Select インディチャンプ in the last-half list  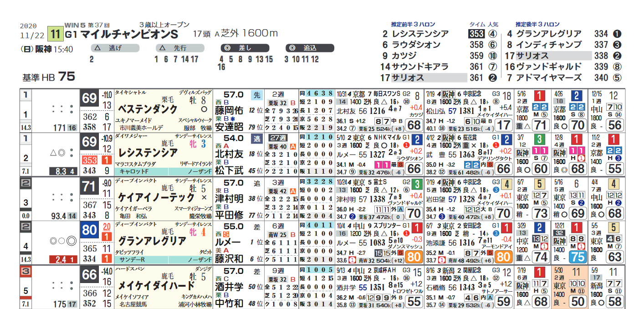click(549, 45)
